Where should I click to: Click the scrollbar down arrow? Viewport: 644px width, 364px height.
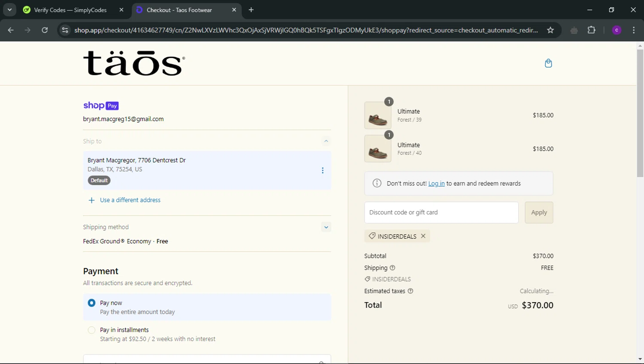point(640,359)
